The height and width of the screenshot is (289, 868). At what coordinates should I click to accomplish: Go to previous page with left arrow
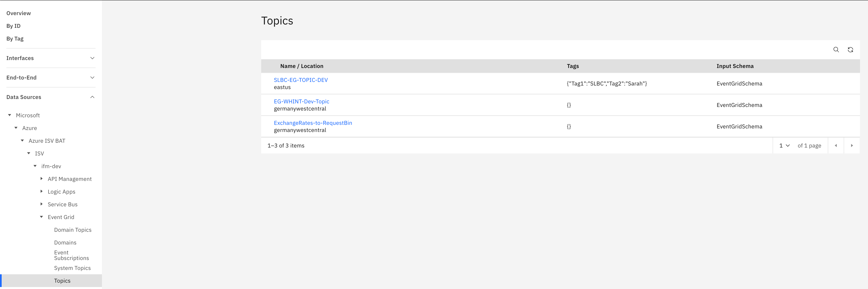click(836, 146)
